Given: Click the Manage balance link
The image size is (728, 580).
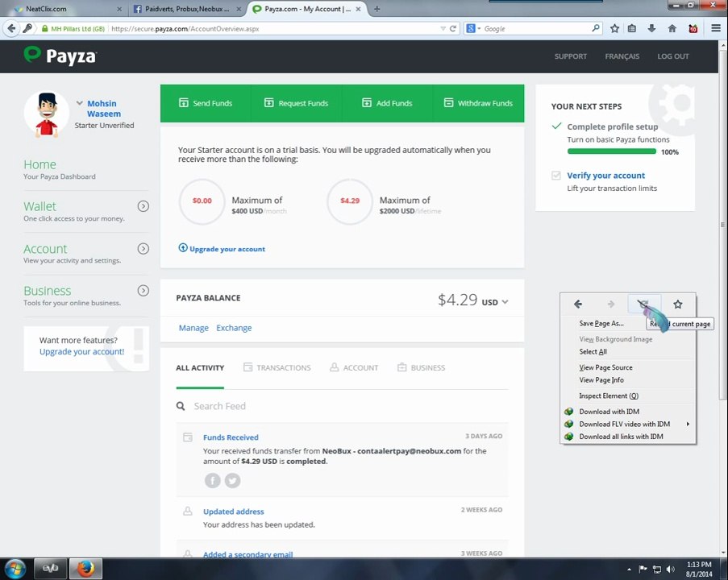Looking at the screenshot, I should pos(193,328).
